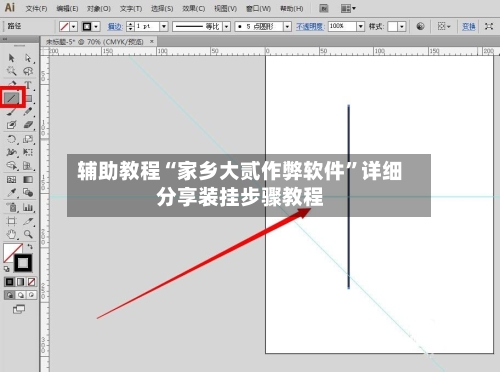Choose the Scale tool
Screen dimensions: 500x372
pyautogui.click(x=28, y=139)
